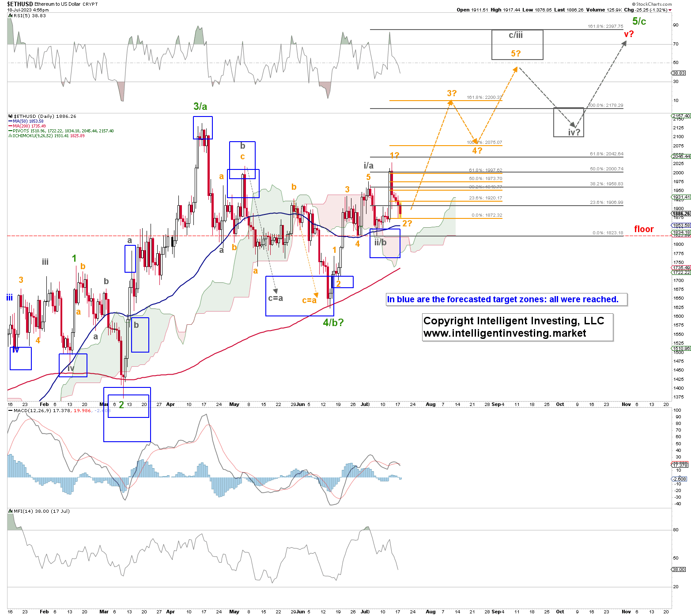This screenshot has width=691, height=616.
Task: Click the gray c=a target label
Action: (x=276, y=298)
